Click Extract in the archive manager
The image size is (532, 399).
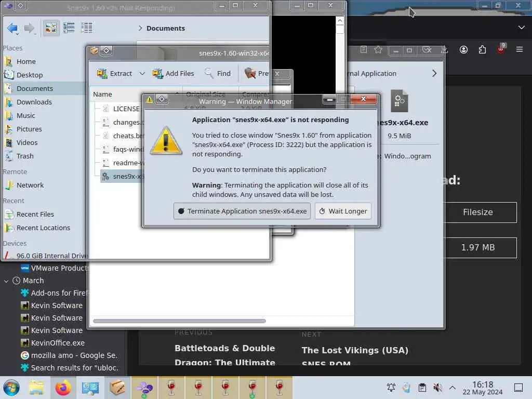(115, 73)
